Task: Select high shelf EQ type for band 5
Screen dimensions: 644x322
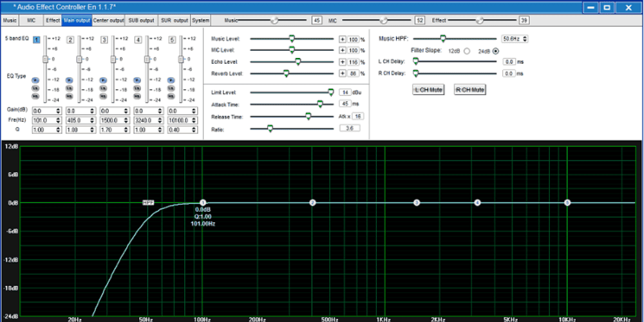Action: point(172,96)
